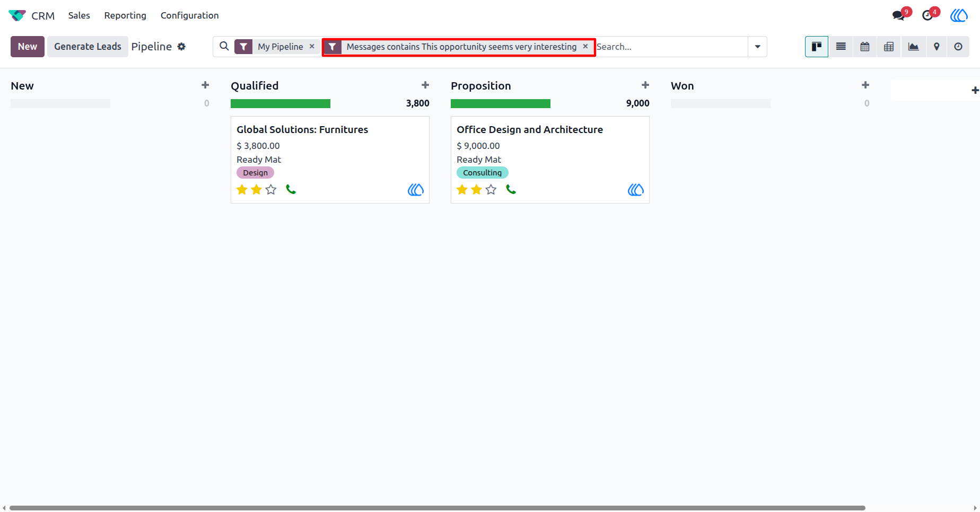Set third star on Office Design card
The height and width of the screenshot is (512, 980).
[x=491, y=190]
